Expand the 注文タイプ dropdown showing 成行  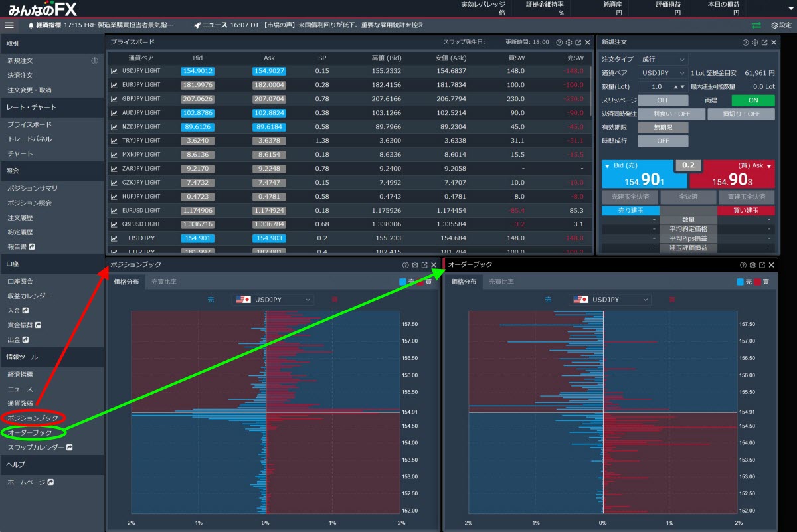click(x=663, y=60)
